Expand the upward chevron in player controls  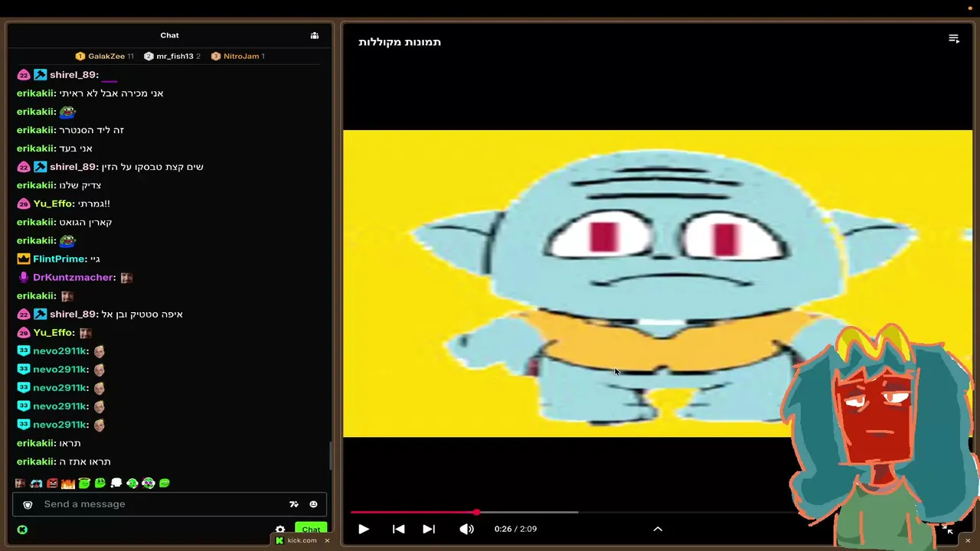[x=658, y=529]
